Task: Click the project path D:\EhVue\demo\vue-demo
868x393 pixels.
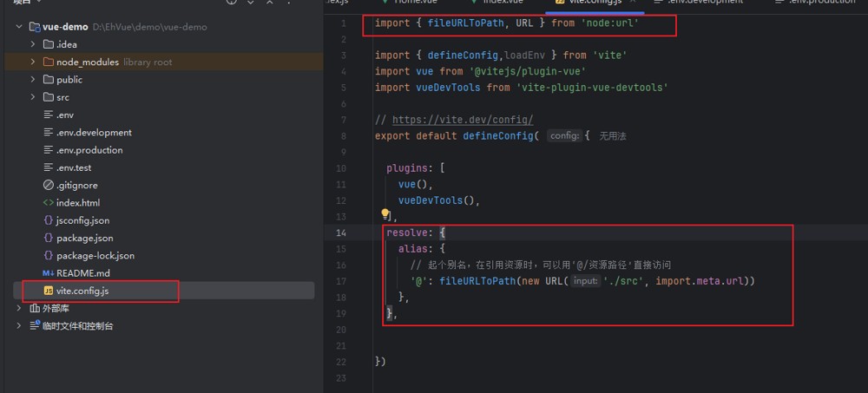Action: 149,27
